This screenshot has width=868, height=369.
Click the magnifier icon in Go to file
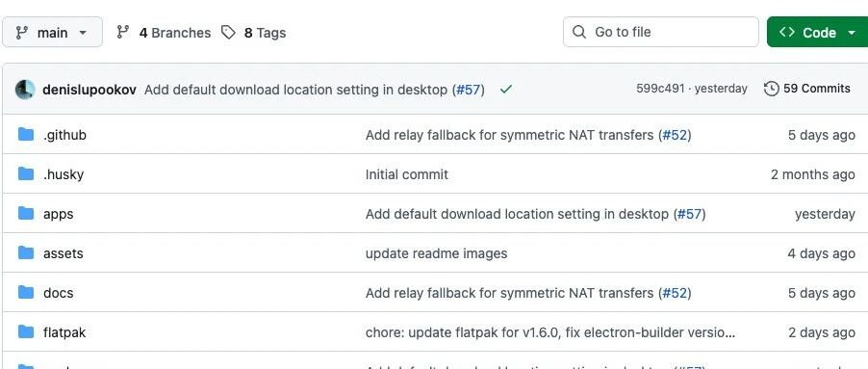coord(579,32)
